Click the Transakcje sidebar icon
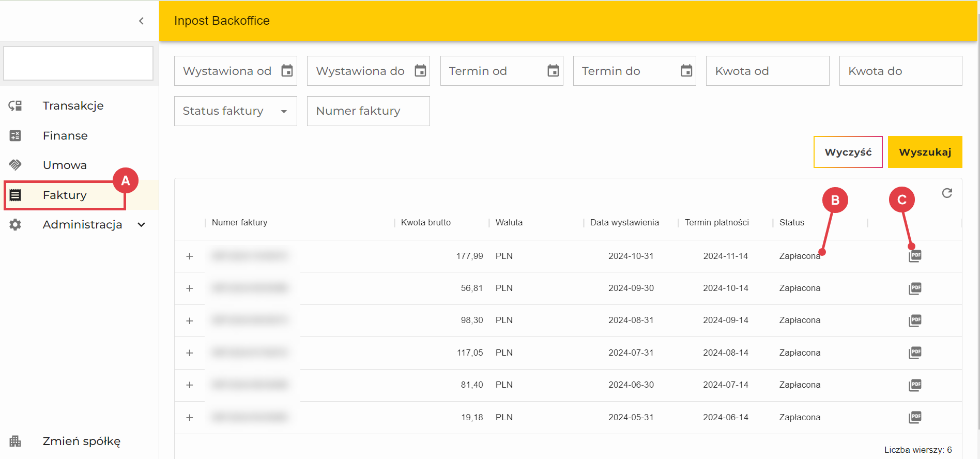 click(16, 105)
